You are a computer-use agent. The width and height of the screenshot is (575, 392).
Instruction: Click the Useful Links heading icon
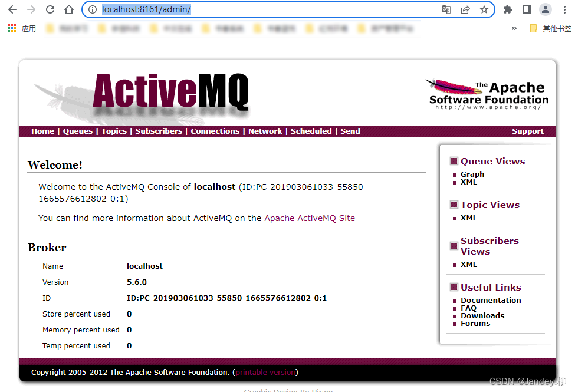tap(454, 287)
